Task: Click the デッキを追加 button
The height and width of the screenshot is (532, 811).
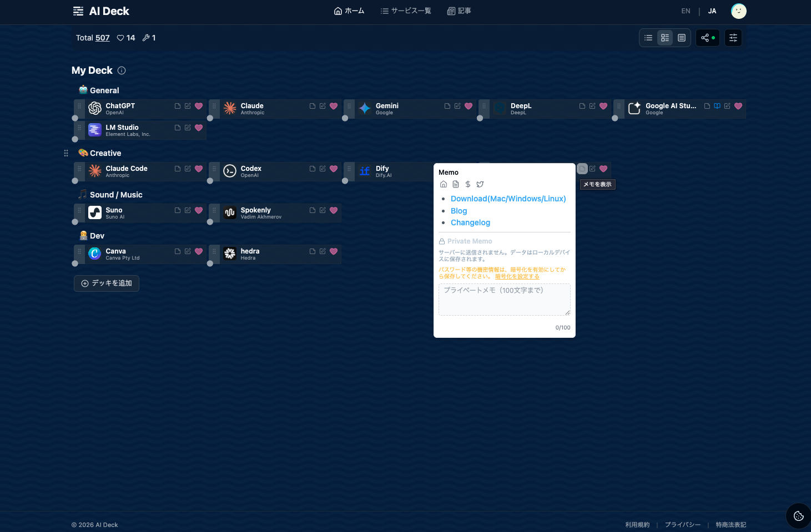Action: [107, 283]
